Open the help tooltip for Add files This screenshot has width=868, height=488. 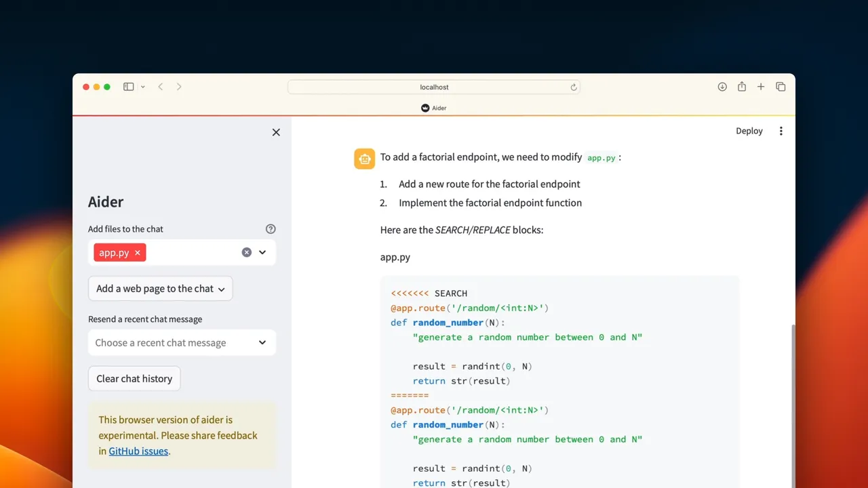271,229
